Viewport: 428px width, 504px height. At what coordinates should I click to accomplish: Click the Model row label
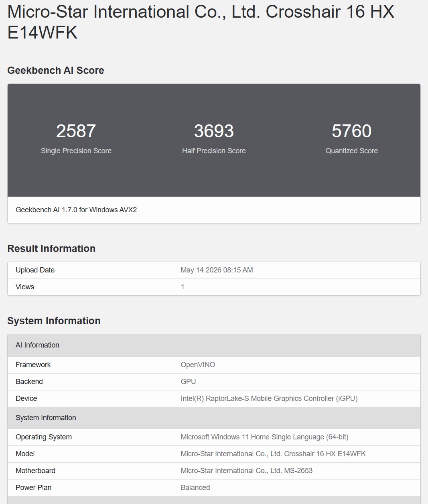25,454
